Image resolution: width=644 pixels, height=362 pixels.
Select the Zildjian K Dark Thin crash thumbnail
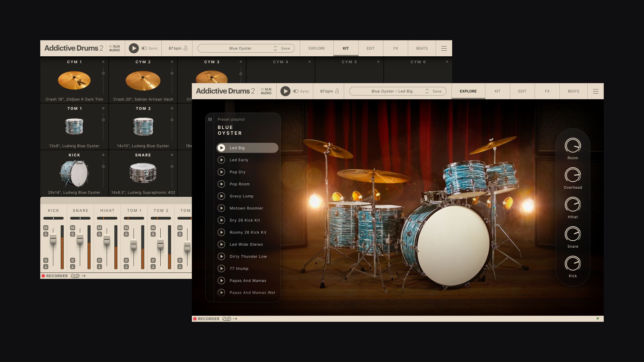74,80
